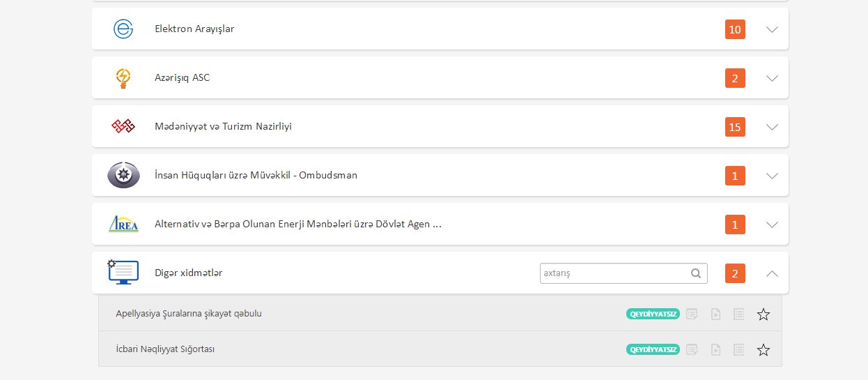Expand the Mədəniyyət və Turizm Nazirliyi chevron
868x380 pixels.
(x=772, y=127)
